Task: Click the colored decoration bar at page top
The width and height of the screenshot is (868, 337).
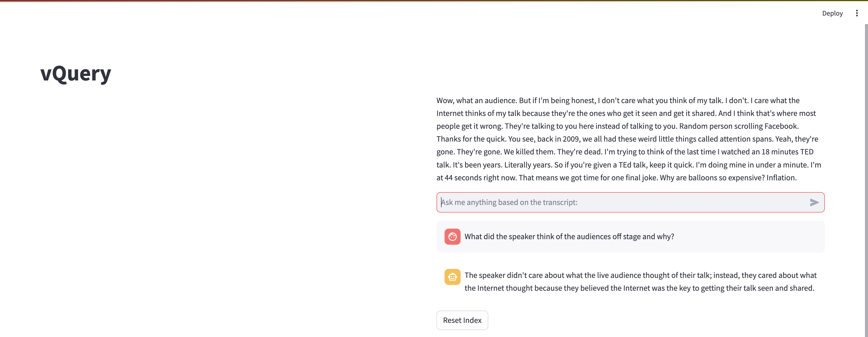Action: click(434, 1)
